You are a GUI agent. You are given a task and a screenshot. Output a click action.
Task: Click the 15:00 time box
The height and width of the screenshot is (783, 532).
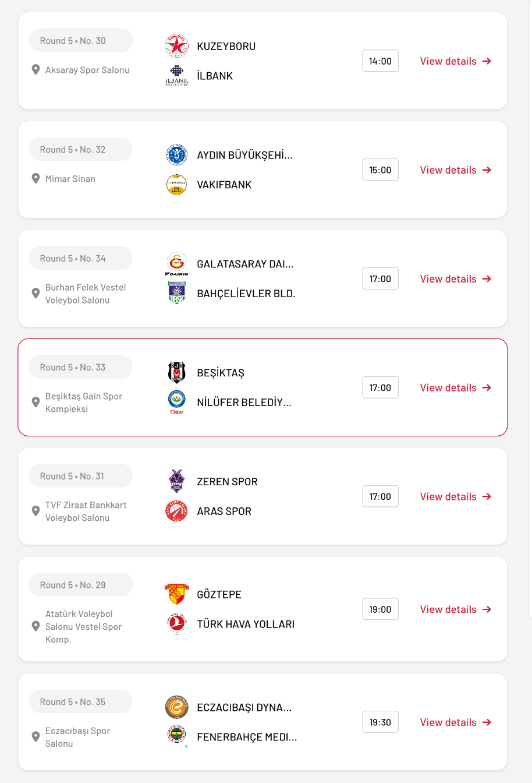coord(380,170)
